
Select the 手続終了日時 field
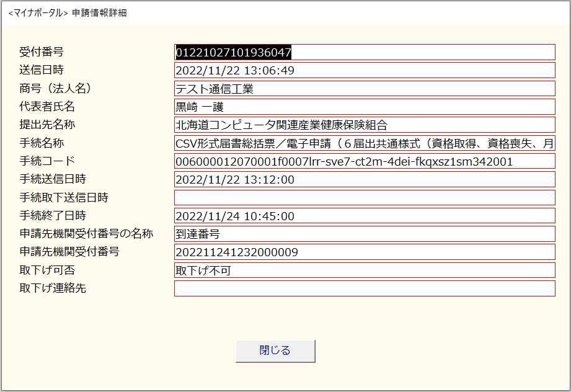coord(364,216)
